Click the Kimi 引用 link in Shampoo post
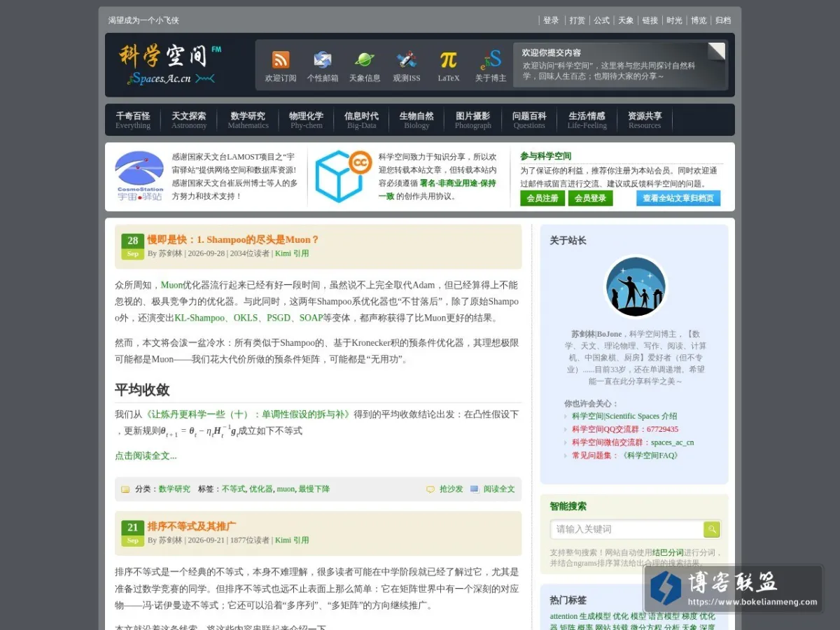 [x=292, y=253]
